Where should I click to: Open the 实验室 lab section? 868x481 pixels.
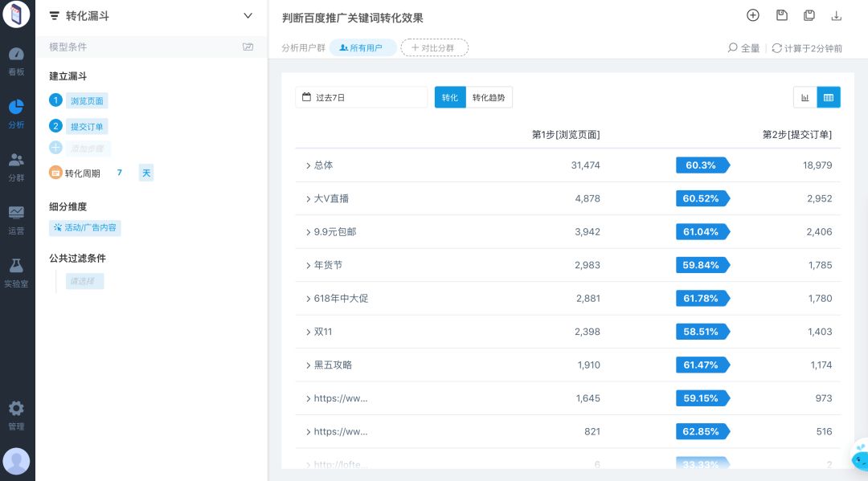click(16, 272)
